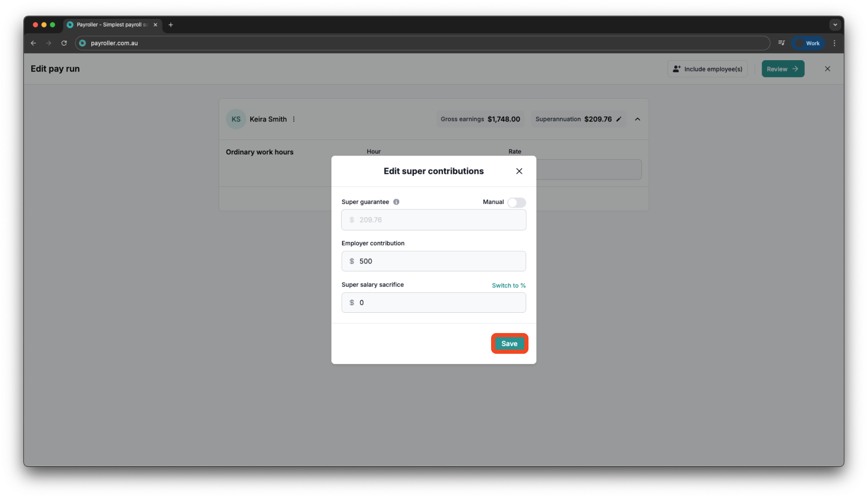Image resolution: width=868 pixels, height=498 pixels.
Task: Click the Employer contribution amount field
Action: tap(433, 261)
